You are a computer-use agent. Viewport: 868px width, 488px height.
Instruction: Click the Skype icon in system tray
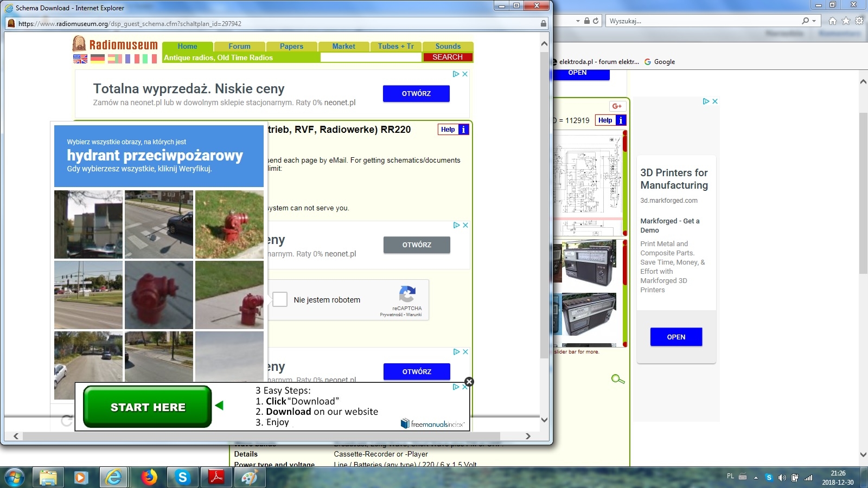coord(769,478)
